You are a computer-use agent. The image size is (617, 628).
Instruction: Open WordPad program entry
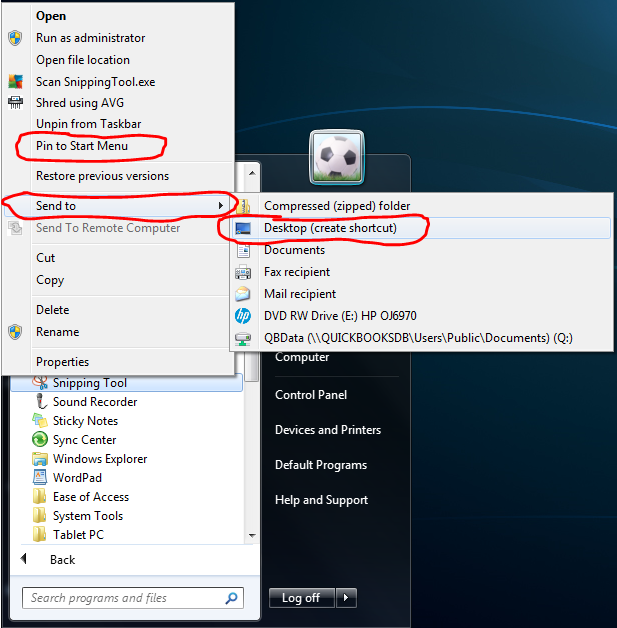pyautogui.click(x=77, y=478)
